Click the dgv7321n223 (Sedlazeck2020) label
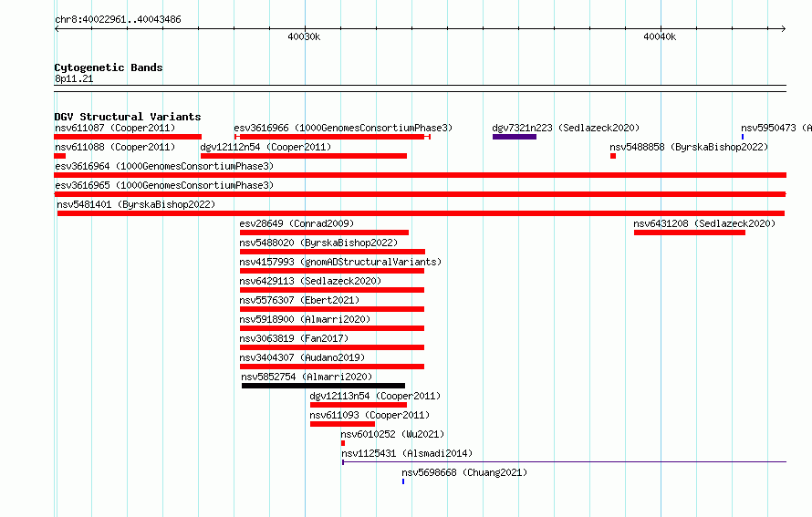 click(x=566, y=128)
